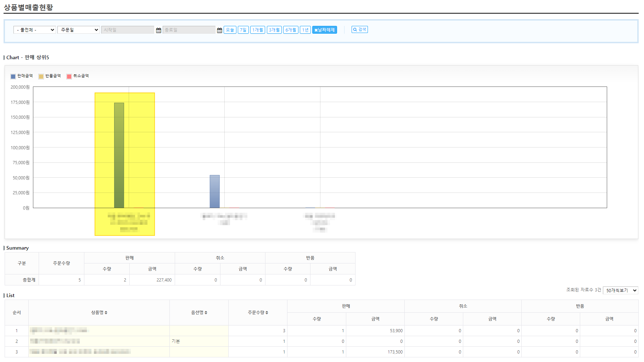Open the start date calendar icon
Screen dimensions: 644x362
pos(158,30)
